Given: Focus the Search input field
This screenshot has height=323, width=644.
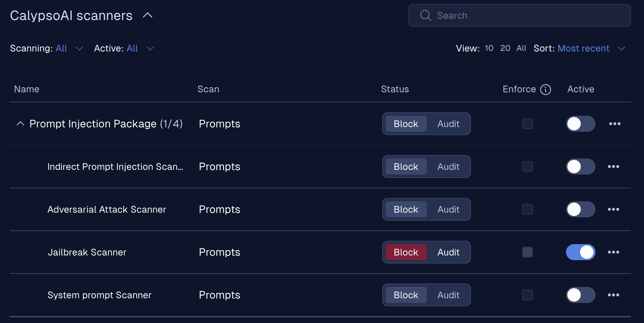Looking at the screenshot, I should (519, 15).
